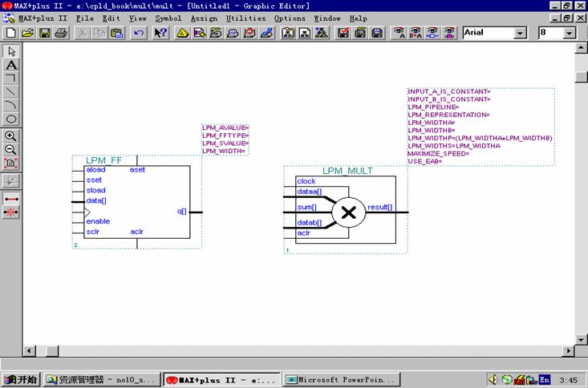Click the MAX+plus II taskbar button
The image size is (588, 388).
[x=221, y=379]
